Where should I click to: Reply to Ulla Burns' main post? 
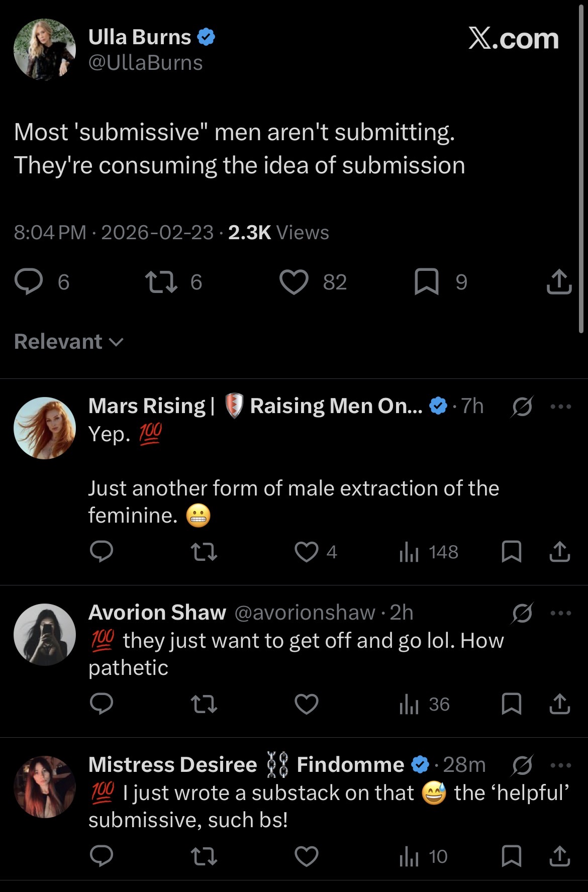29,281
